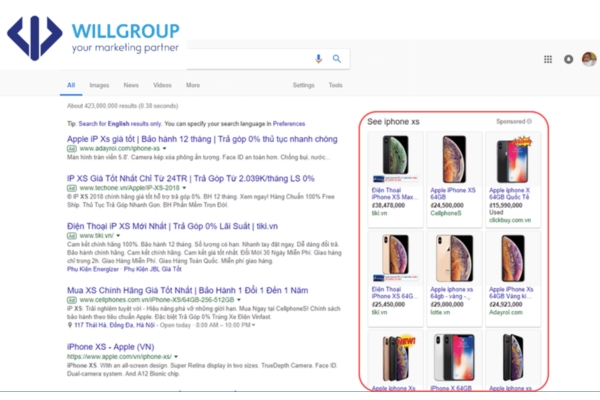
Task: Click the Google search input field
Action: coord(249,59)
